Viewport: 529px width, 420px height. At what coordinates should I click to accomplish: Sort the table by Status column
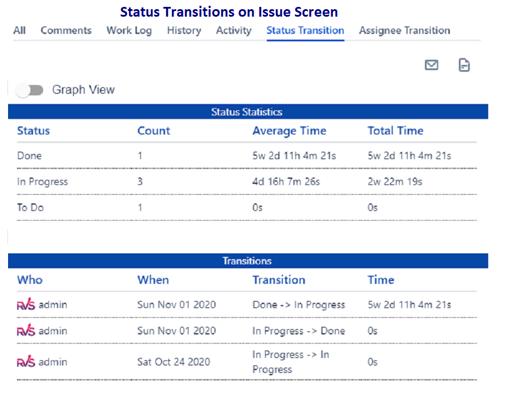(x=33, y=130)
